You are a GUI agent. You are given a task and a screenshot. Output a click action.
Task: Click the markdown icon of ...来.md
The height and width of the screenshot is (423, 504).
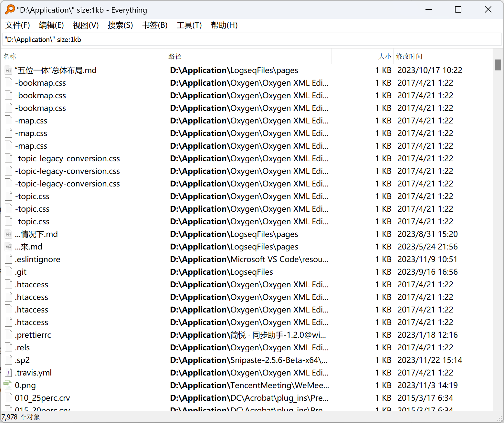tap(8, 247)
